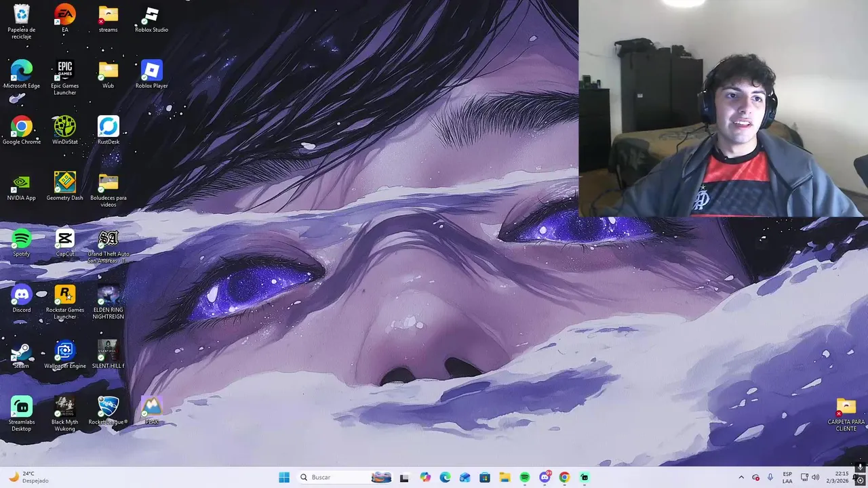This screenshot has width=868, height=488.
Task: Launch WinDirStat from the desktop
Action: pos(65,131)
